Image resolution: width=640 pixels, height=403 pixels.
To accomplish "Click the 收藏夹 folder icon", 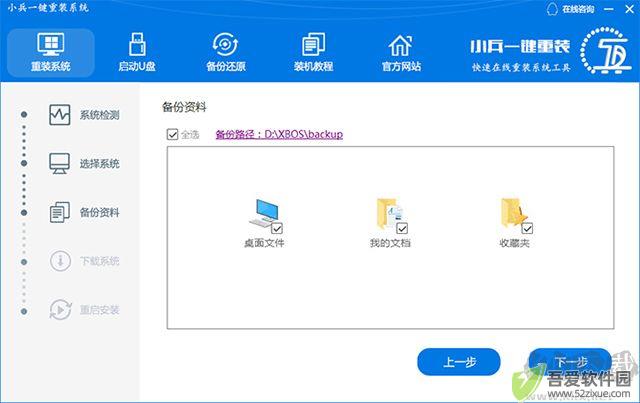I will pos(514,213).
